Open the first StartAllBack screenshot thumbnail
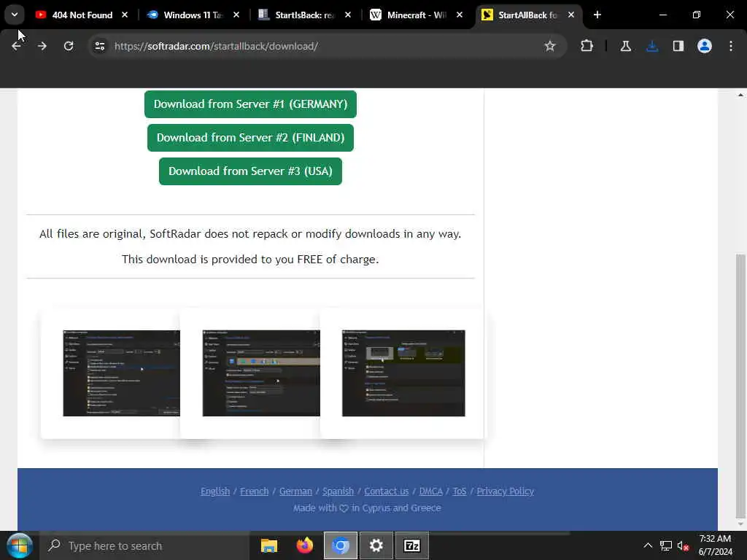 point(122,373)
